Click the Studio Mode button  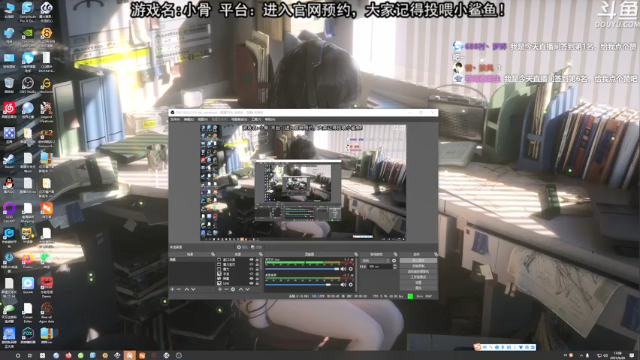[x=418, y=277]
